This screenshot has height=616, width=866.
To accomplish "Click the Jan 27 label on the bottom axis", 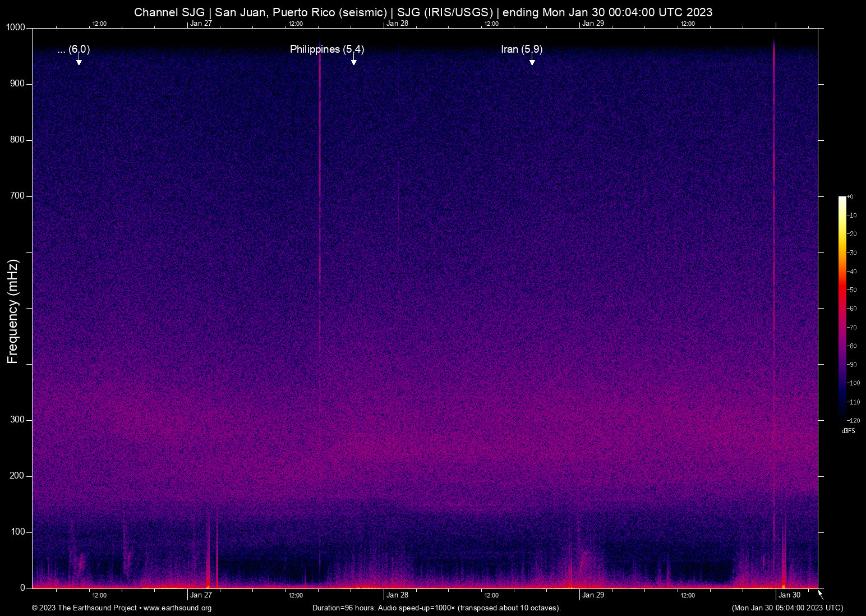I will tap(201, 595).
